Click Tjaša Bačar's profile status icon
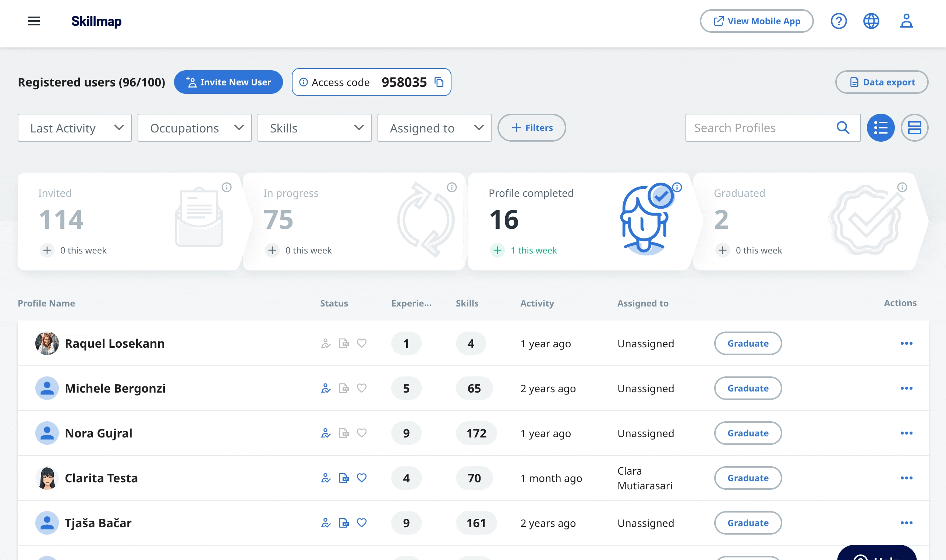The image size is (946, 560). click(326, 523)
